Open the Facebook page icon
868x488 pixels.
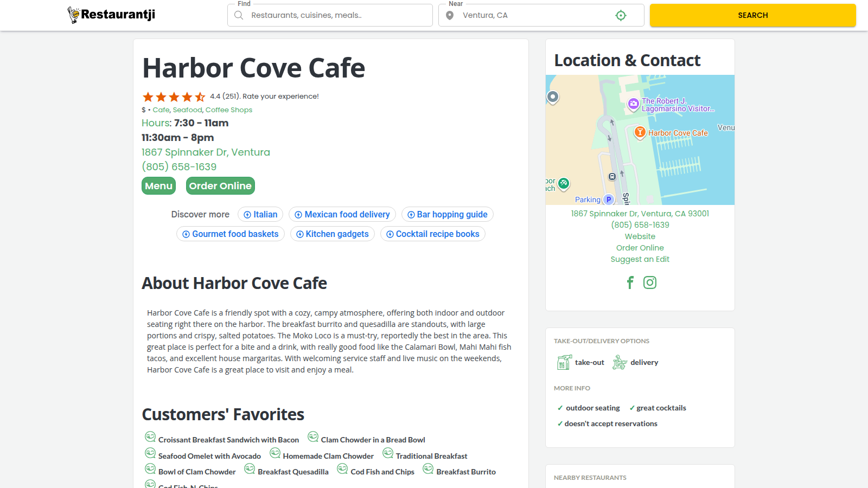[x=630, y=282]
